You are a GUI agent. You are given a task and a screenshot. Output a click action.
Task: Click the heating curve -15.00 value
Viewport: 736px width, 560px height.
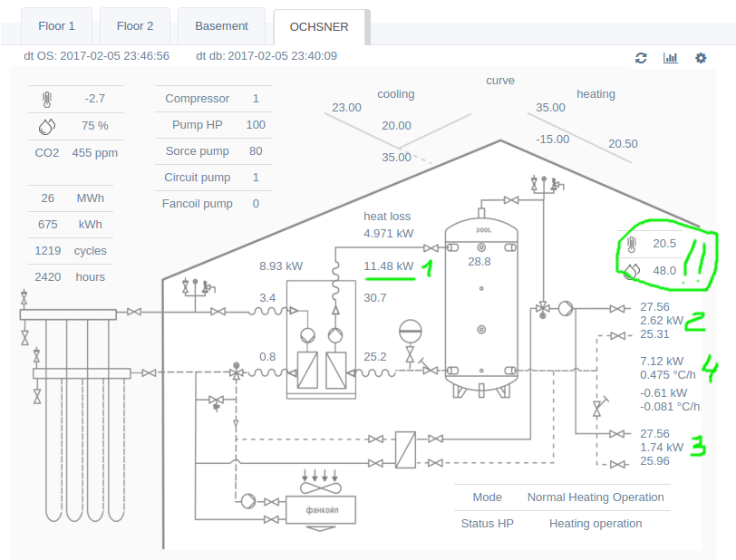553,140
